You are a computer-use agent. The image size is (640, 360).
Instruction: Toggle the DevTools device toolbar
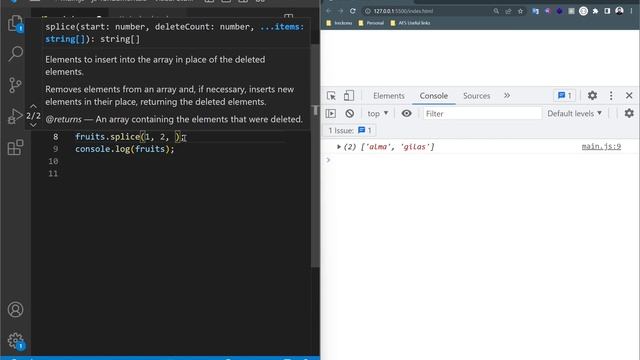(x=349, y=96)
